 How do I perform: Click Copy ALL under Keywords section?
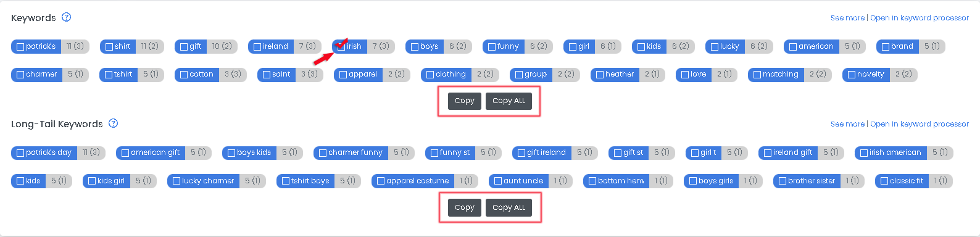(509, 101)
